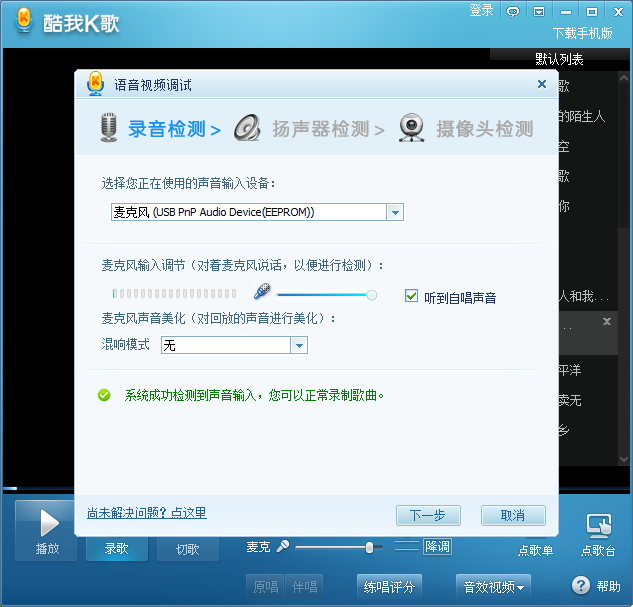This screenshot has width=633, height=607.
Task: Click the playlist scrollbar up arrow
Action: (x=624, y=77)
